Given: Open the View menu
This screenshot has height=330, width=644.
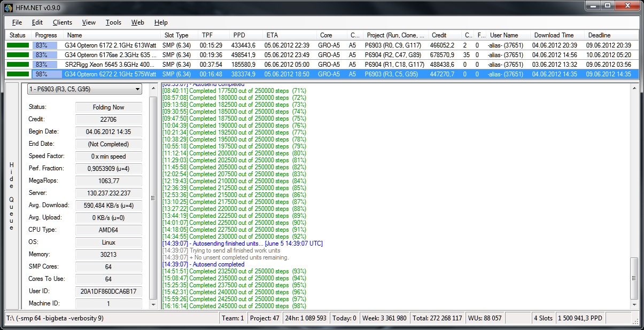Looking at the screenshot, I should pos(89,22).
